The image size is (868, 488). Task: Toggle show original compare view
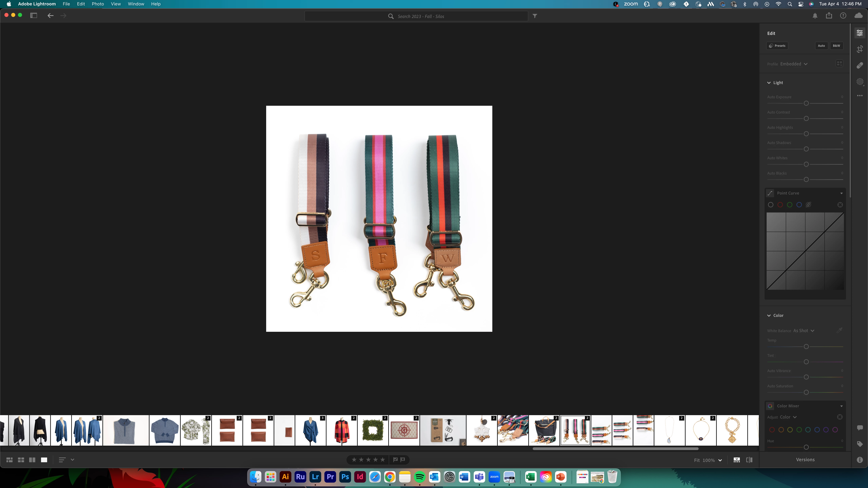(x=749, y=460)
